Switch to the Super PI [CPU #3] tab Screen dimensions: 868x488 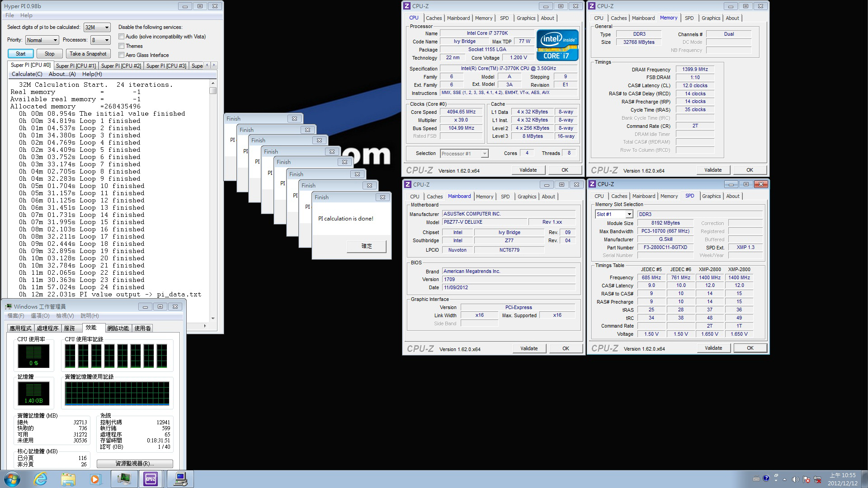pos(166,66)
